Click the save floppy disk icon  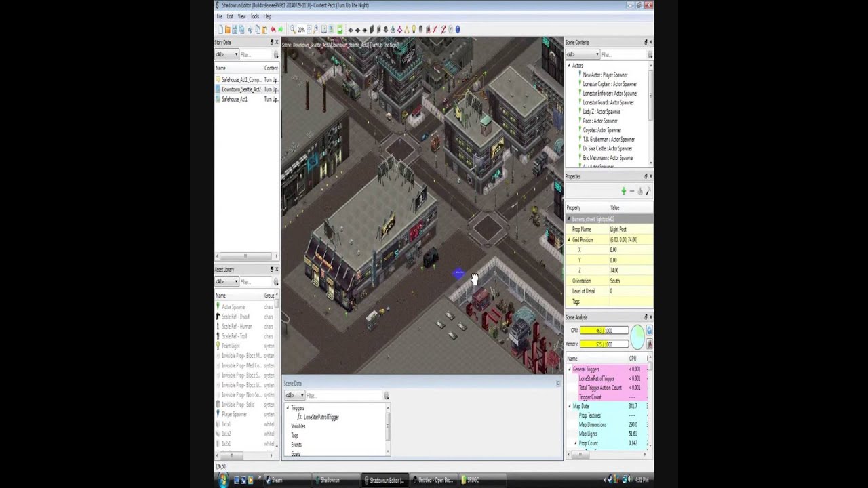coord(235,30)
